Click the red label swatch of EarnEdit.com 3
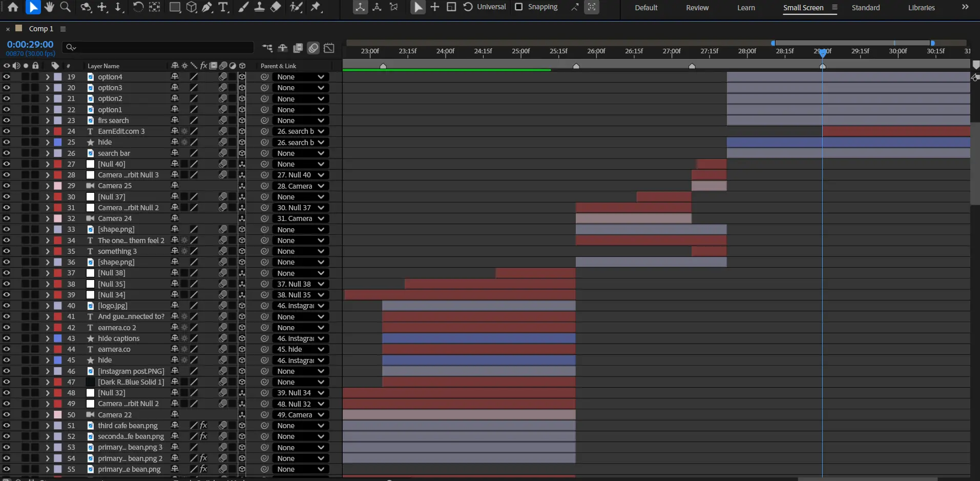The width and height of the screenshot is (980, 481). [58, 131]
